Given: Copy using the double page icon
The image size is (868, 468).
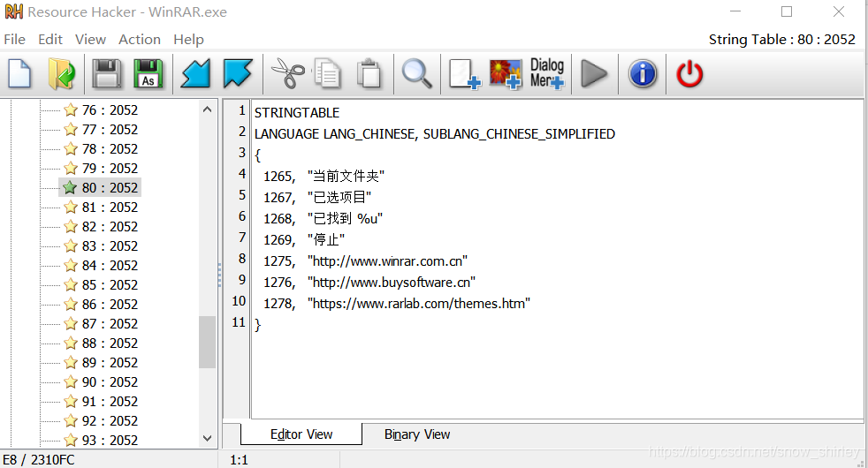Looking at the screenshot, I should (327, 74).
